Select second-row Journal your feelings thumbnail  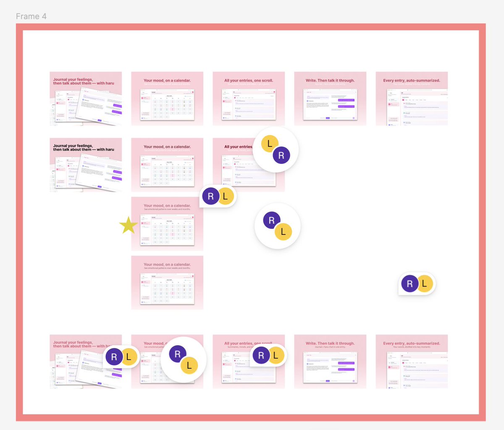point(86,165)
